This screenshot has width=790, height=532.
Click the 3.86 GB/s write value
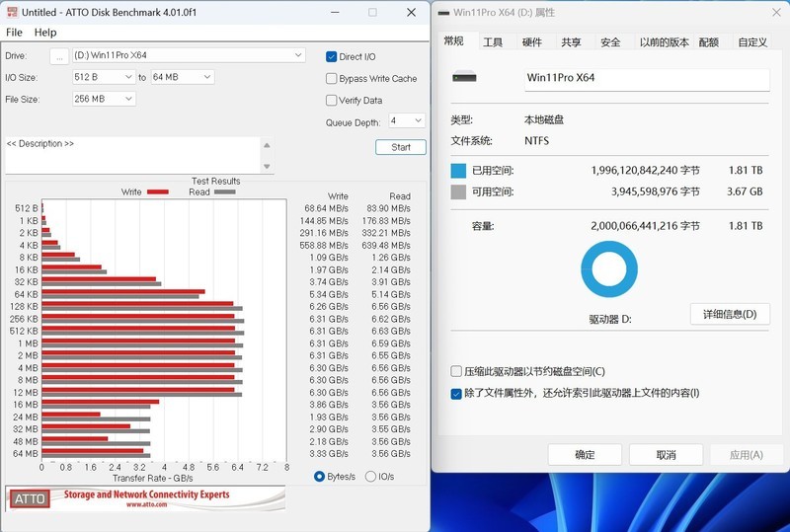(329, 405)
